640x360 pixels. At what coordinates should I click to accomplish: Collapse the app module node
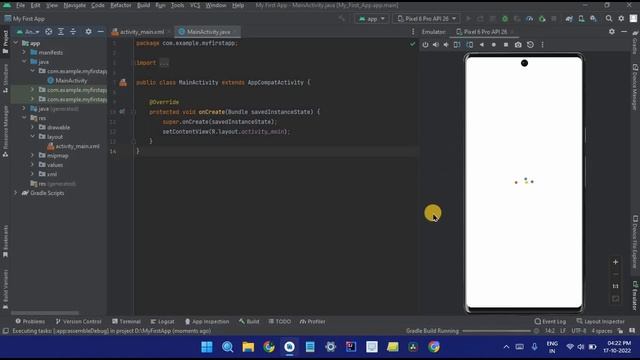[x=16, y=43]
